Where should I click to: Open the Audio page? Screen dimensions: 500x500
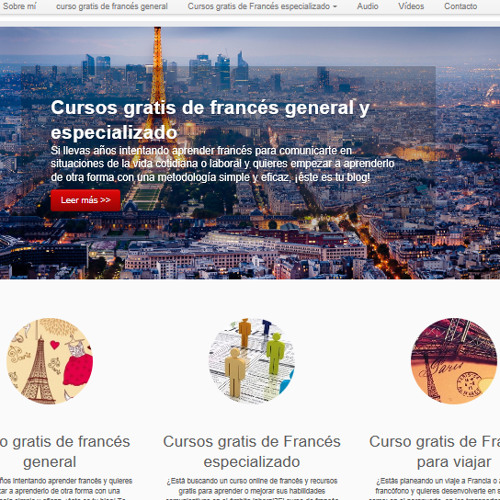pos(367,6)
